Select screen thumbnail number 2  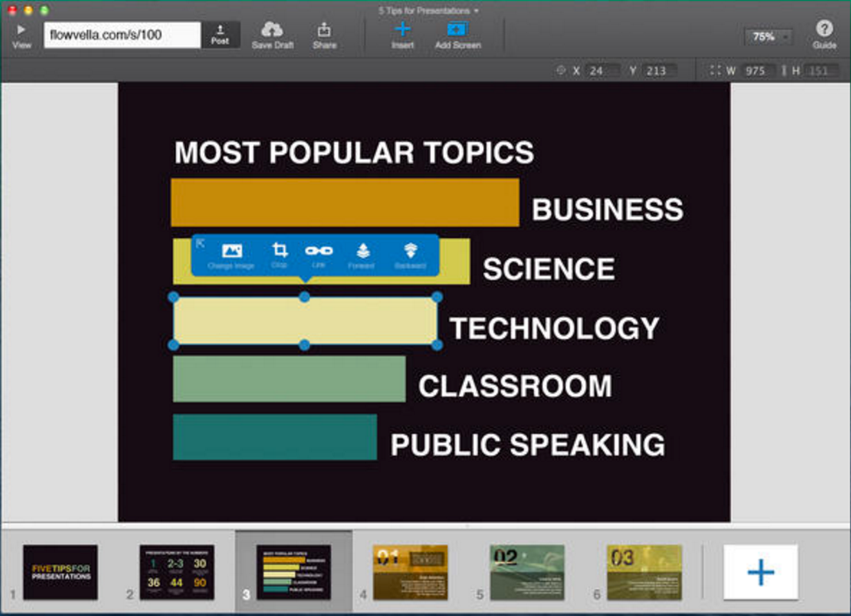pos(176,570)
